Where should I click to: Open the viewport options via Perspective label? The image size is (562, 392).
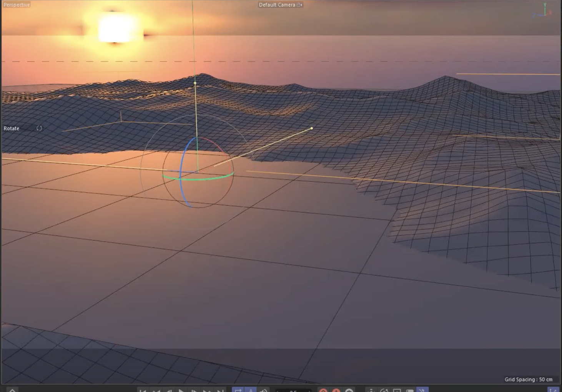coord(16,5)
